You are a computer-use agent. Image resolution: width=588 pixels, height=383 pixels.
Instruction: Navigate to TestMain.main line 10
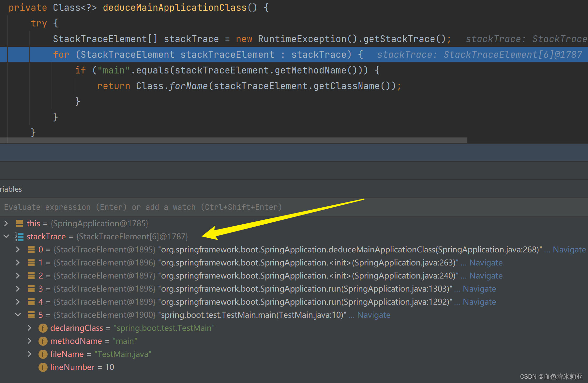pyautogui.click(x=374, y=315)
